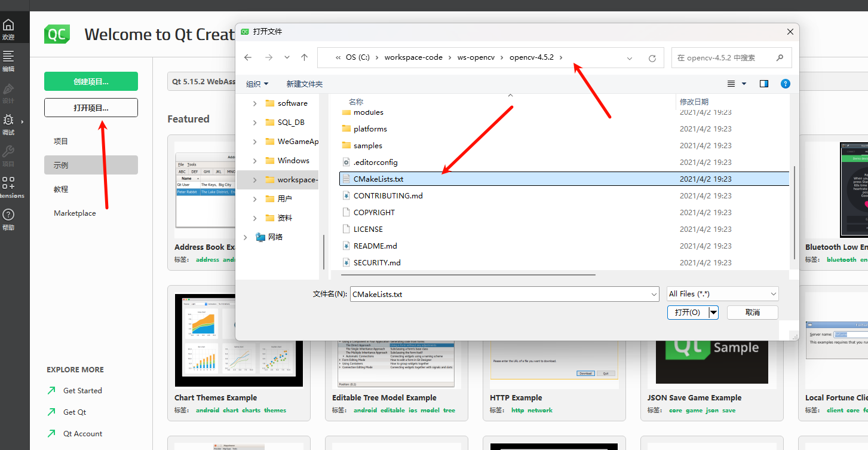Refresh the opencv-4.5.2 folder listing
Screen dimensions: 868x450
(652, 58)
